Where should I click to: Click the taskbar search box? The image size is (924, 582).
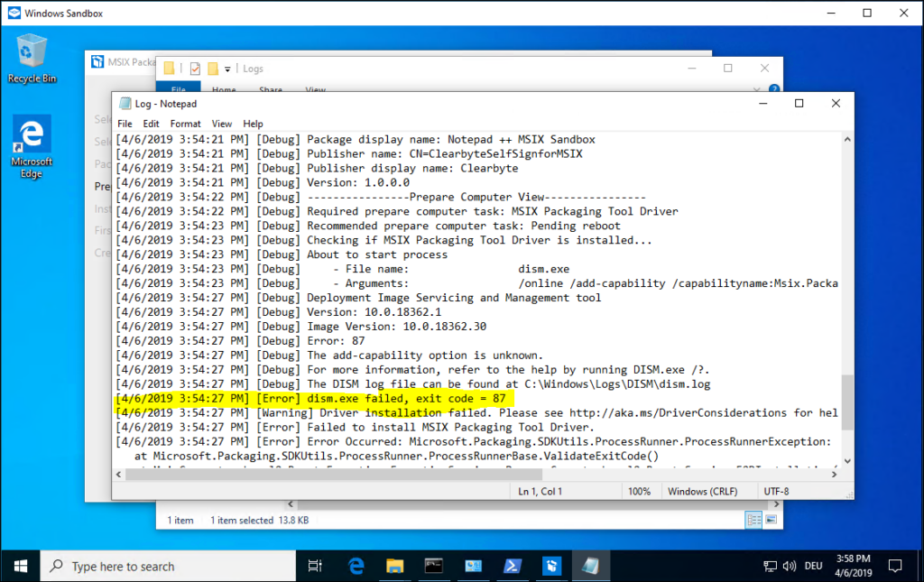point(171,566)
